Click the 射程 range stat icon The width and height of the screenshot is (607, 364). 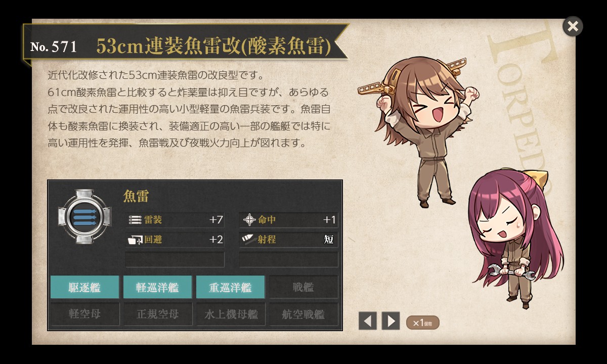pyautogui.click(x=249, y=239)
